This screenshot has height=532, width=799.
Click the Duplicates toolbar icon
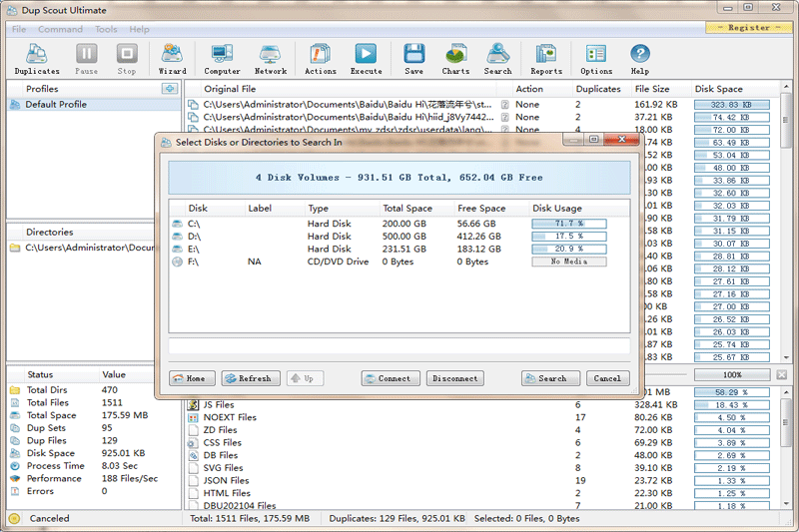(37, 59)
